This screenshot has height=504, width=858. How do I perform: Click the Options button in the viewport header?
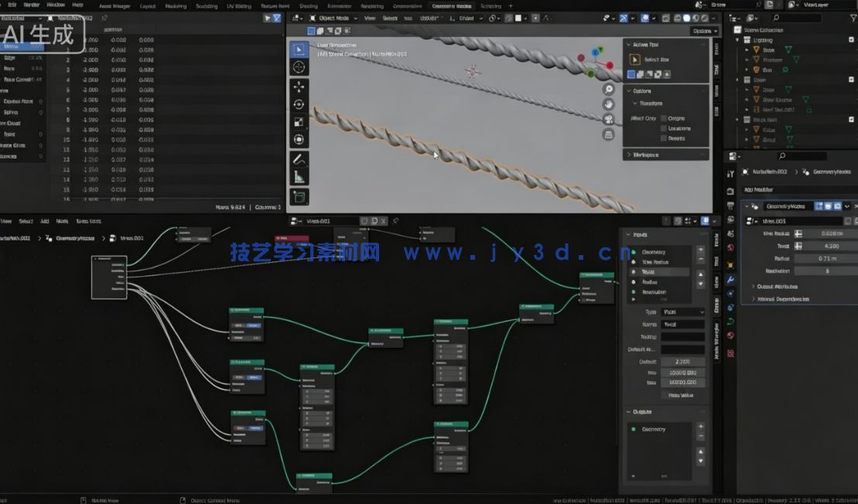[704, 31]
